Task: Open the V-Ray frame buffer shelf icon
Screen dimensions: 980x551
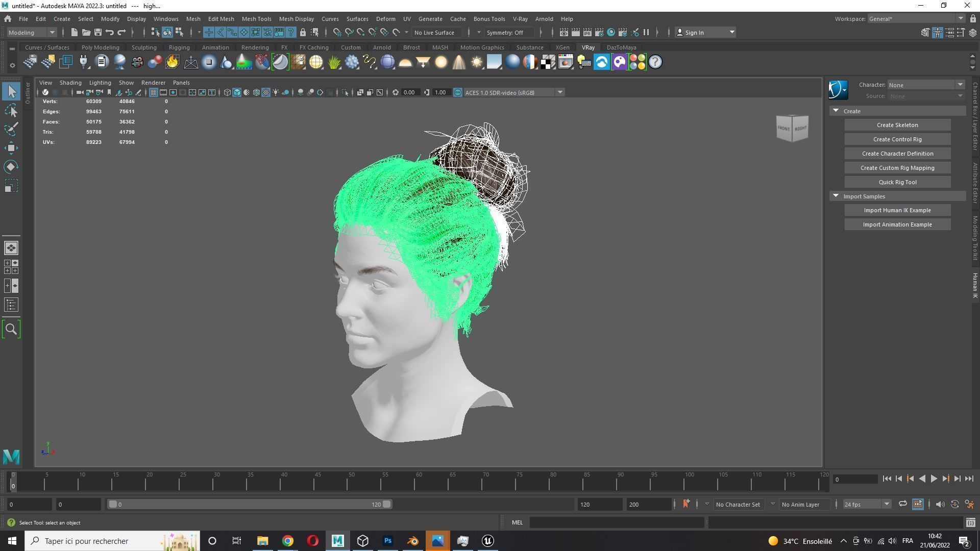Action: tap(566, 62)
